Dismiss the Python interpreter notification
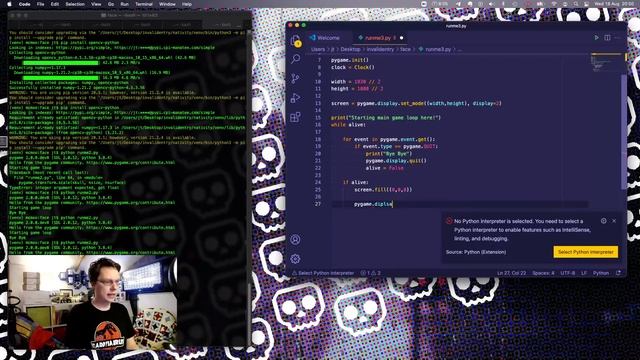 pyautogui.click(x=614, y=221)
